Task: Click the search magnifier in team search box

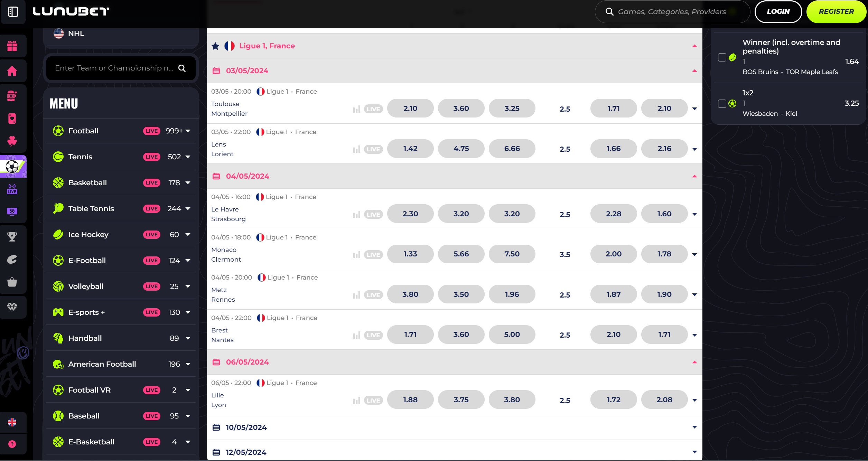Action: pyautogui.click(x=182, y=68)
